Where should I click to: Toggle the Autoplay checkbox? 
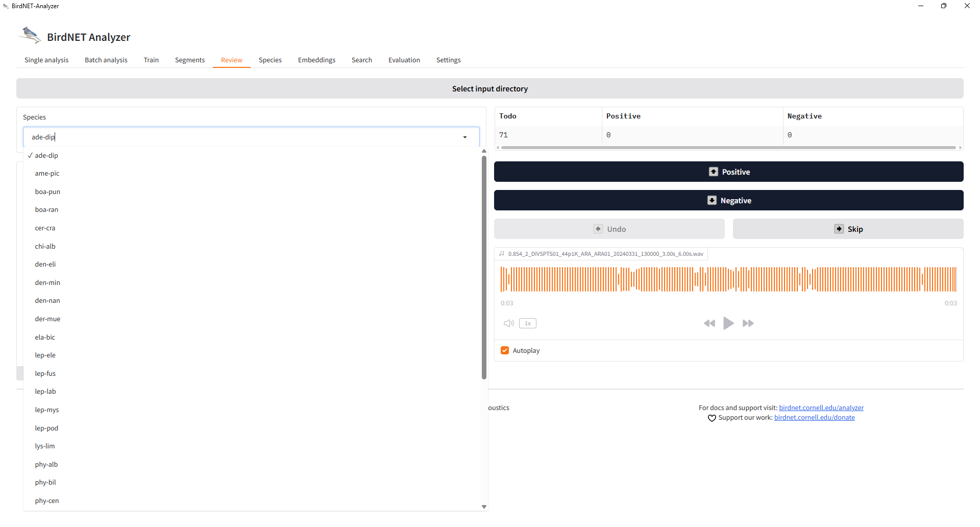[x=505, y=350]
